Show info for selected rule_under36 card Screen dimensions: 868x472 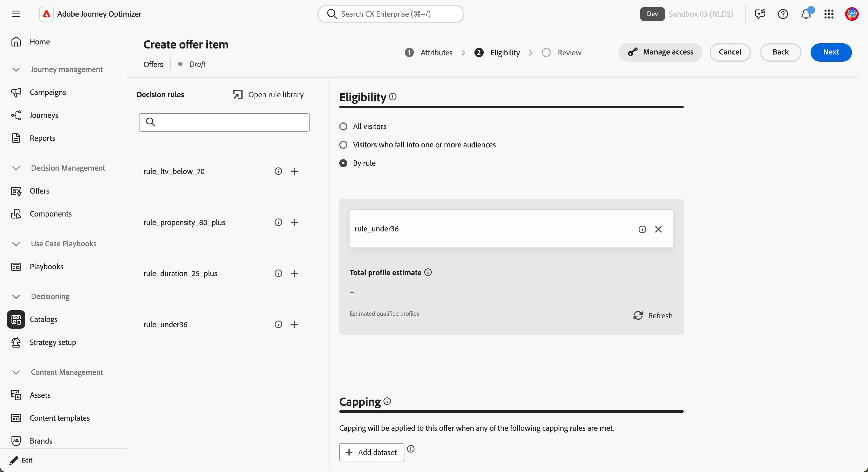click(x=642, y=229)
